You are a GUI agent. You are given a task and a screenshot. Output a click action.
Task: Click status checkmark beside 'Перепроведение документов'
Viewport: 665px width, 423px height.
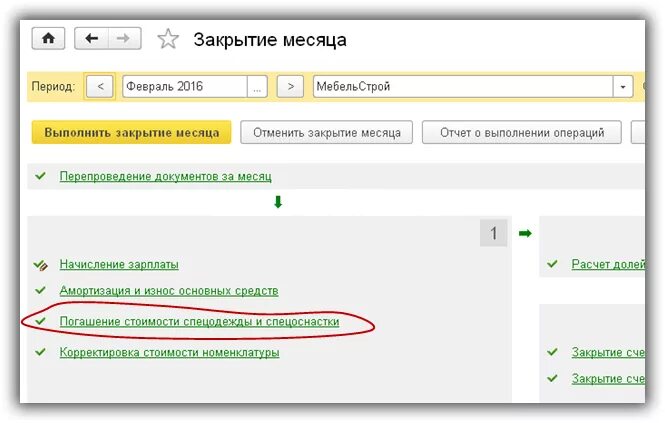[41, 175]
